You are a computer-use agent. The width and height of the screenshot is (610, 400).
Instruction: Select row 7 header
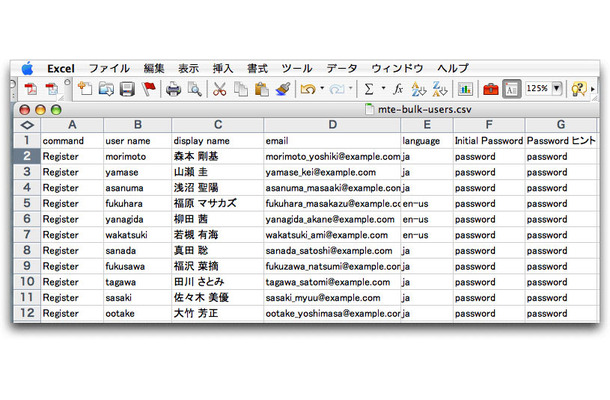[x=27, y=235]
